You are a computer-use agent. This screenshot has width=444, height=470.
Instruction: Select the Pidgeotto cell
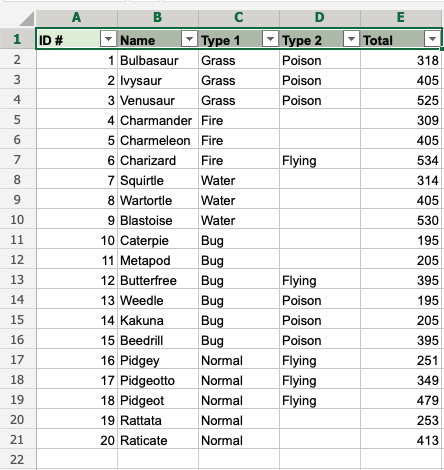(158, 380)
